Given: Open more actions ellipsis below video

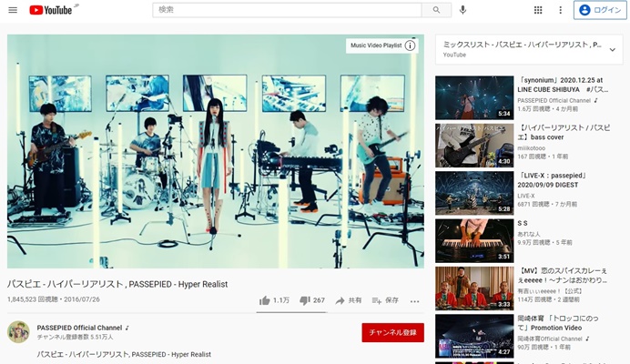Looking at the screenshot, I should point(414,301).
